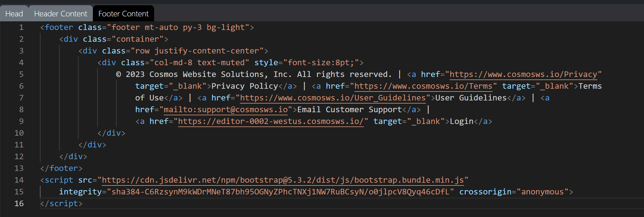Click the opening <footer tag name
The width and height of the screenshot is (644, 217).
[59, 27]
